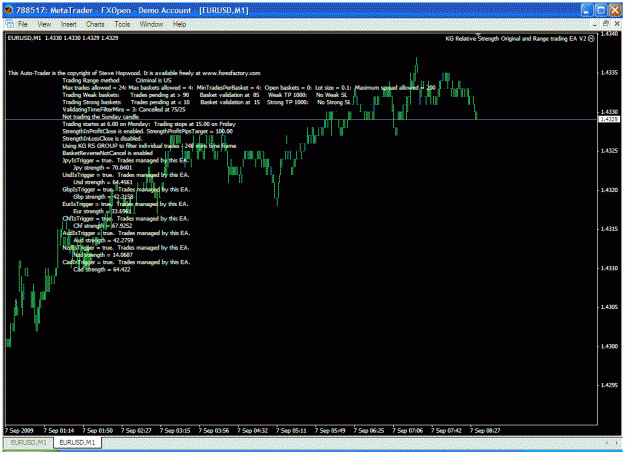625x452 pixels.
Task: Click the 'Trading Range method' text
Action: (x=91, y=81)
